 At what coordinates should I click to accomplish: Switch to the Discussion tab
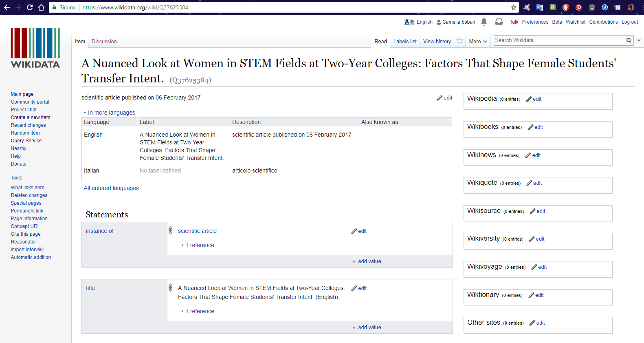[x=104, y=42]
